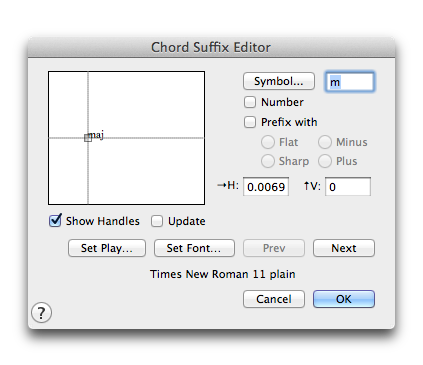Enable the Number checkbox

[250, 102]
